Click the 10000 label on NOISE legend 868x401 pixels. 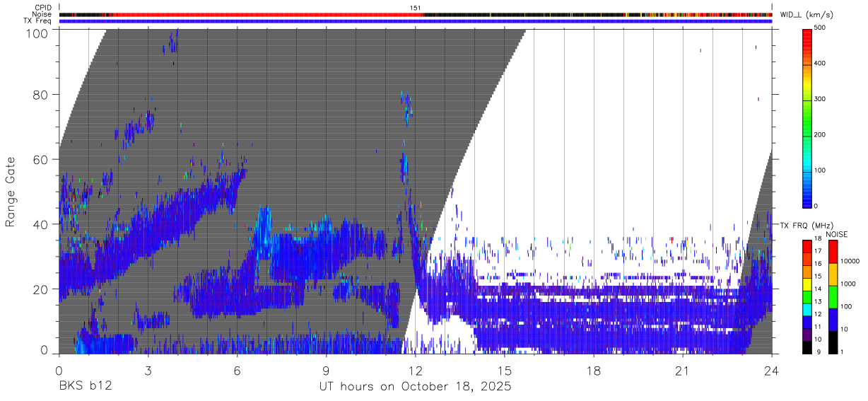pyautogui.click(x=850, y=261)
